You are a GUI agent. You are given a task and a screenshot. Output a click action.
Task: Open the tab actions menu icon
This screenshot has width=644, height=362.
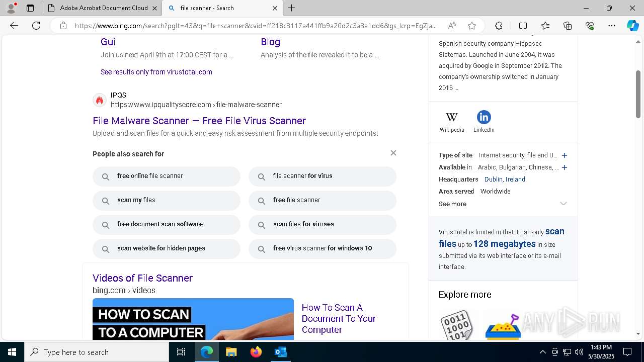[30, 8]
